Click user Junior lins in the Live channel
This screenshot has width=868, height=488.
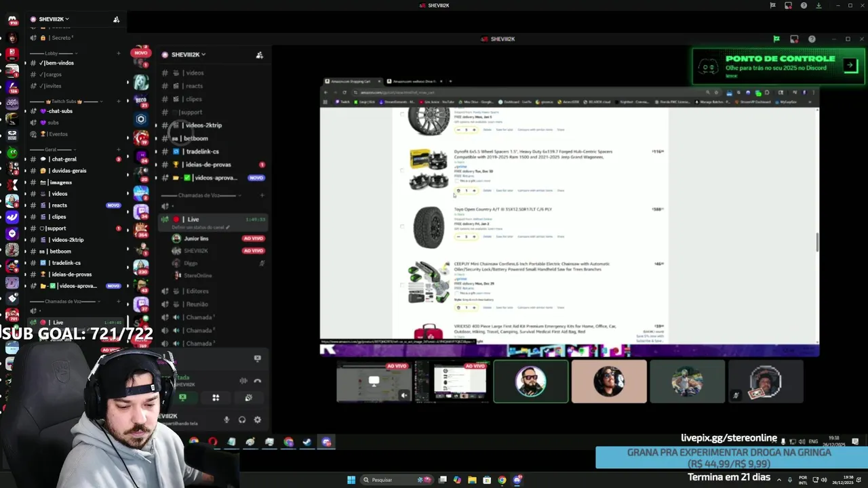click(x=196, y=239)
